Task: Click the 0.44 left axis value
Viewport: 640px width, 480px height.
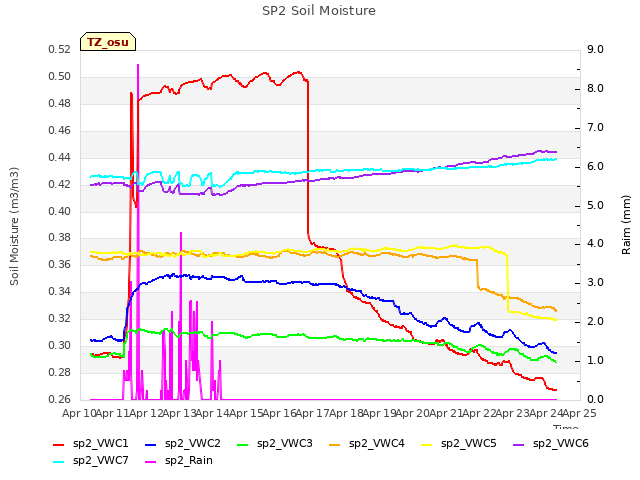Action: tap(60, 158)
